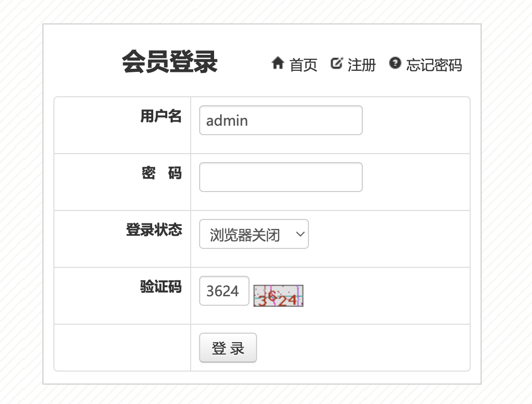Click the blank cell area right of the 密码 field
The height and width of the screenshot is (404, 532).
(x=415, y=182)
